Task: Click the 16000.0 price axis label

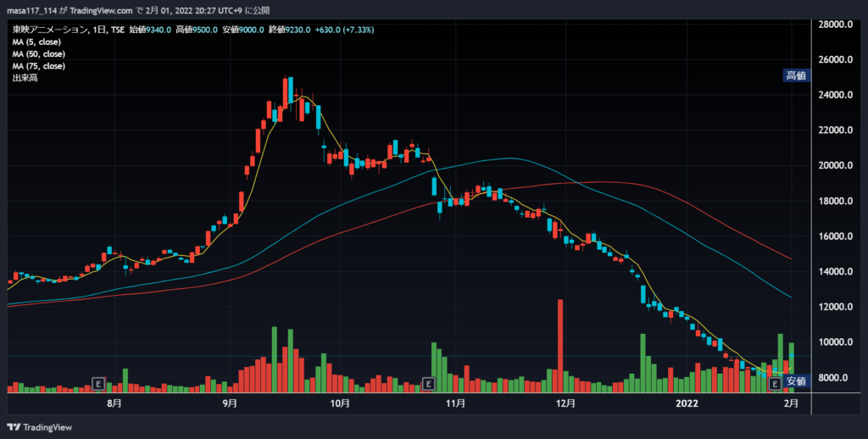Action: click(x=835, y=237)
